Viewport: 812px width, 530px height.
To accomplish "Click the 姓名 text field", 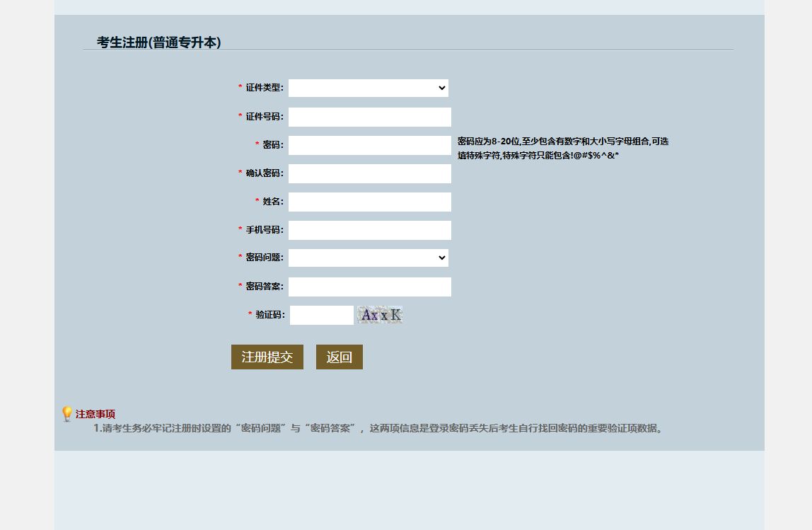I will click(369, 202).
